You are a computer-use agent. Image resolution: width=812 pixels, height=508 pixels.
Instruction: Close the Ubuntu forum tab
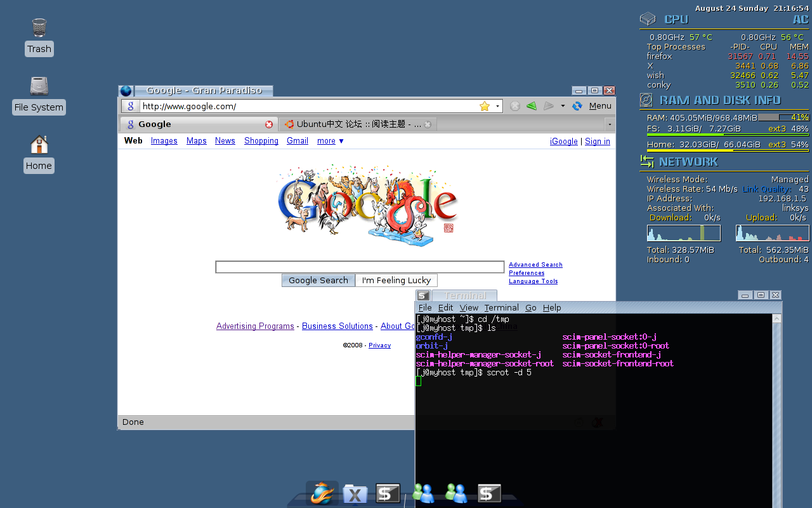[x=428, y=124]
